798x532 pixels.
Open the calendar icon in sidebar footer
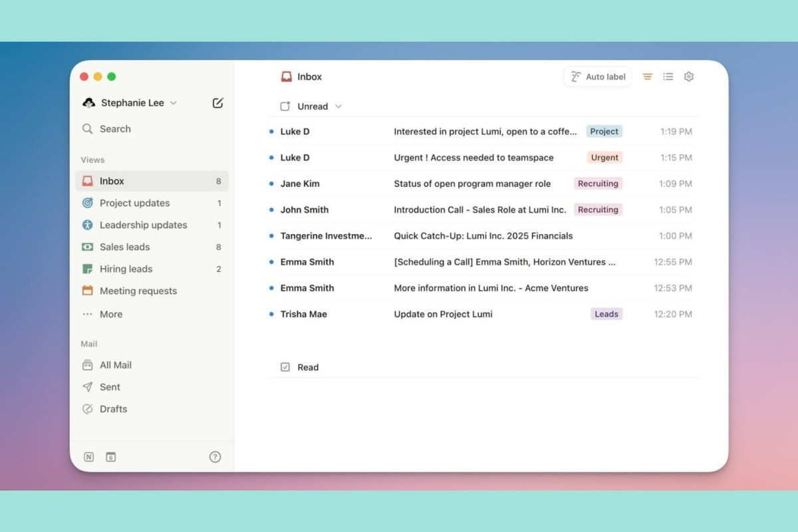click(x=111, y=457)
